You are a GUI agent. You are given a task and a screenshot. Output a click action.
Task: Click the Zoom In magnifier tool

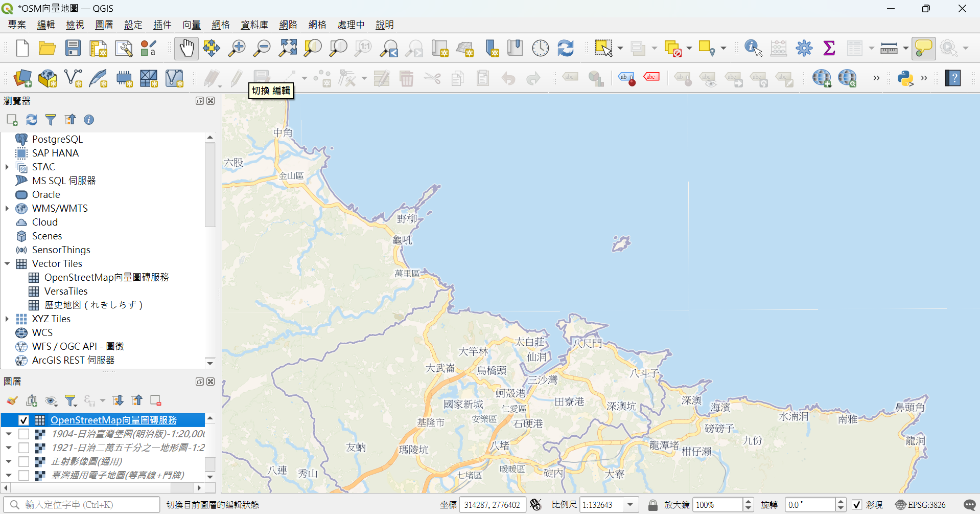(x=237, y=49)
